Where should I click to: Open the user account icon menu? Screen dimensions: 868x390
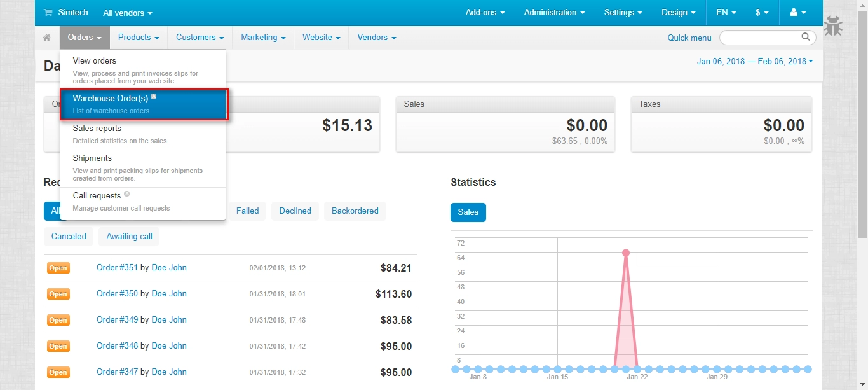797,13
